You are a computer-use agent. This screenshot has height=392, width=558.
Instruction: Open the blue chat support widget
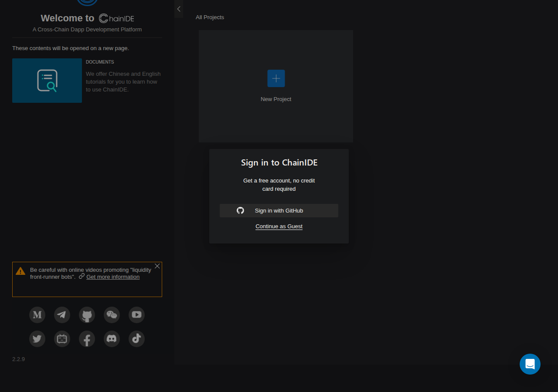click(x=530, y=364)
